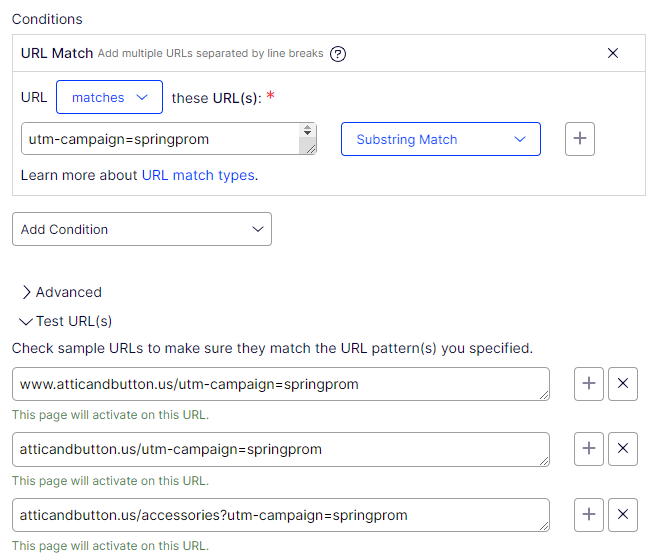Add test URL after www.atticandbutton.us entry

point(589,384)
